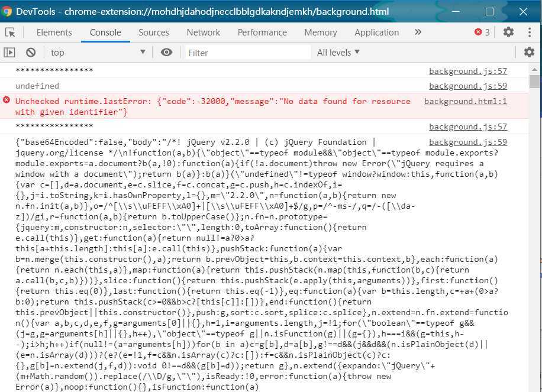Open the Performance tab
The height and width of the screenshot is (392, 542).
(x=262, y=33)
